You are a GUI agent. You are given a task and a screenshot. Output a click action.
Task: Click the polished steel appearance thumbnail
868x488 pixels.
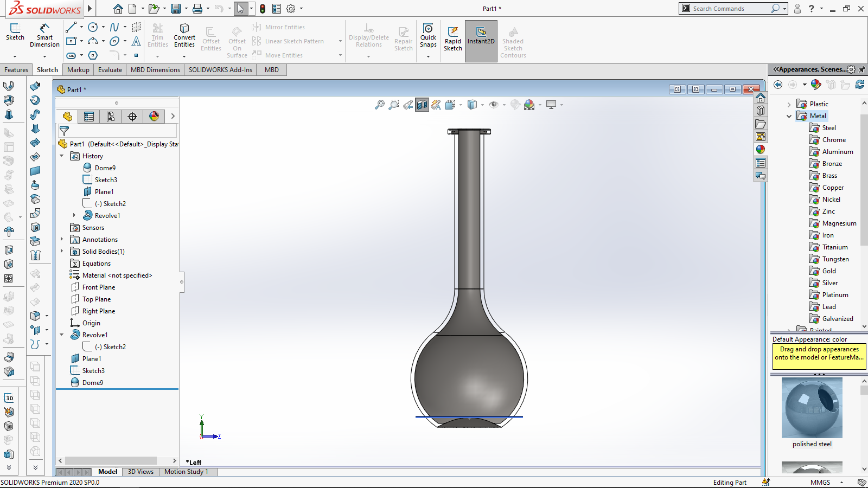[x=811, y=408]
